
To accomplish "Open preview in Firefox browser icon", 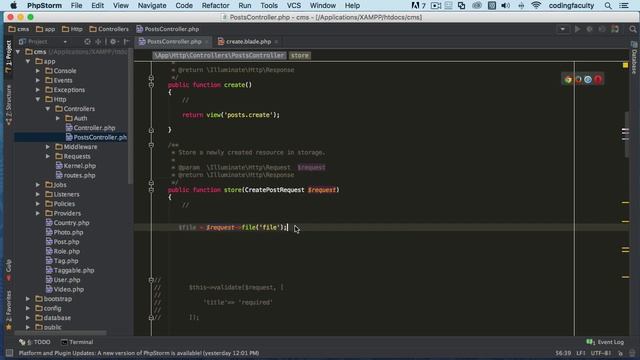I will (578, 80).
